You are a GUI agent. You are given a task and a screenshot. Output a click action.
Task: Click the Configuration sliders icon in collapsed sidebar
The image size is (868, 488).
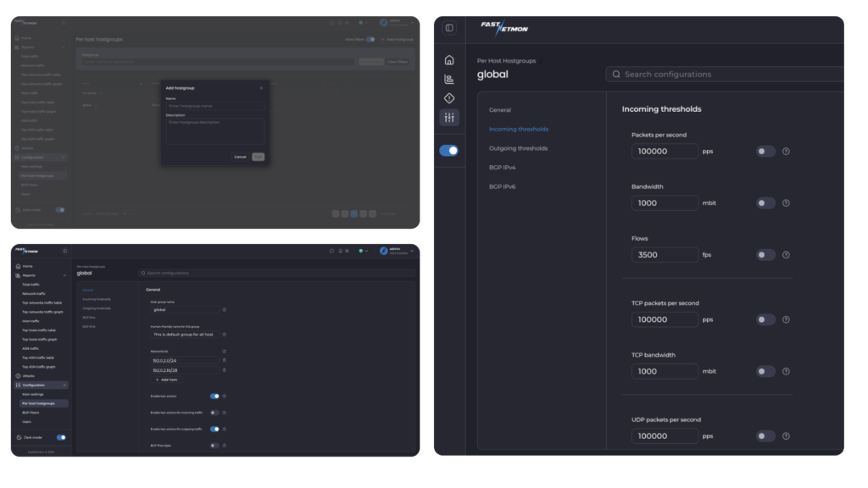pyautogui.click(x=449, y=118)
